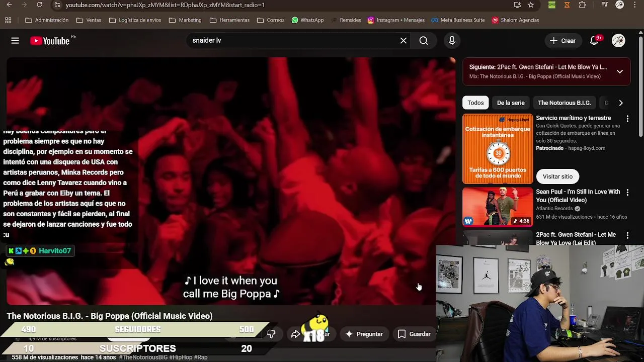Open the Atlantic Records channel name
Viewport: 644px width, 362px height.
click(554, 209)
